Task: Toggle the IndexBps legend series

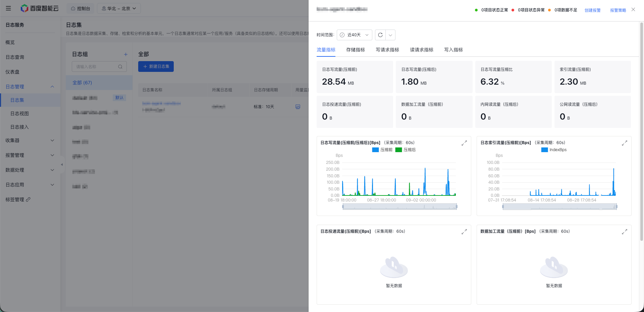Action: click(x=554, y=150)
